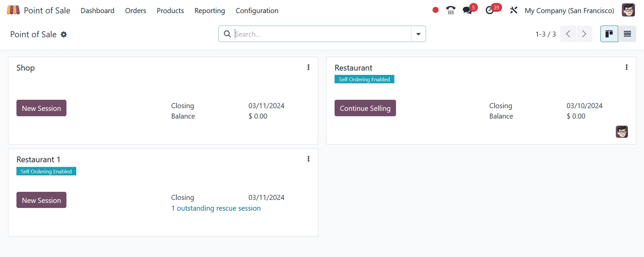Open the Restaurant card three-dot menu
Screen dimensions: 644x257
[627, 67]
